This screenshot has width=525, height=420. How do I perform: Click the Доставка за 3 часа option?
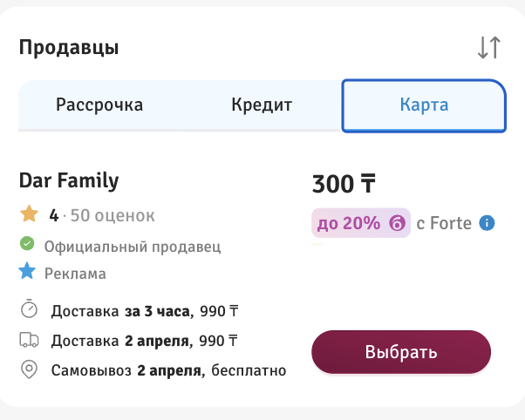click(145, 311)
